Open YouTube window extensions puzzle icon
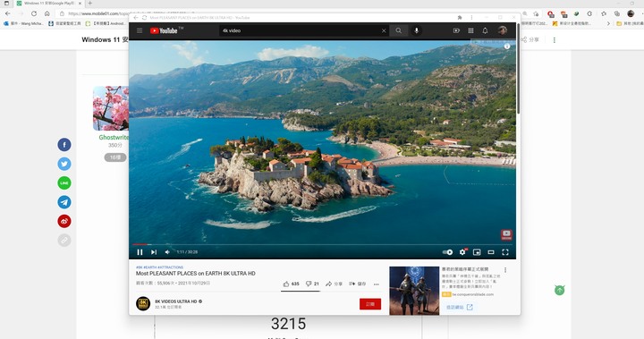644x339 pixels. [460, 18]
